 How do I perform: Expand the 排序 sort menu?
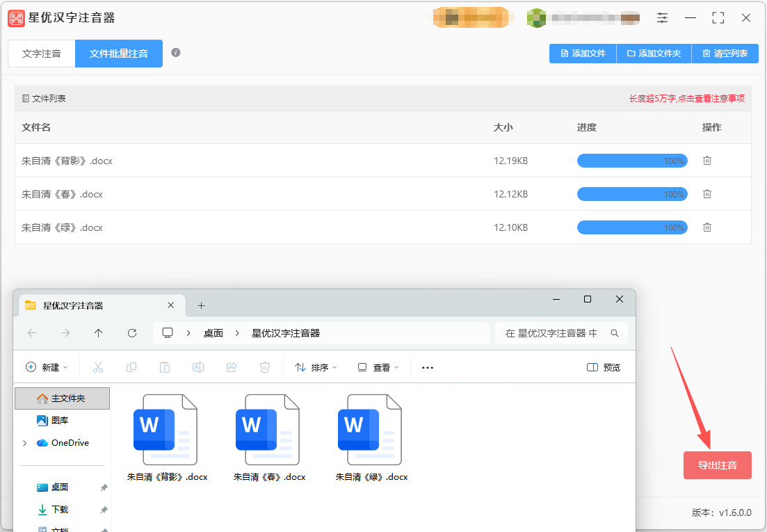316,367
